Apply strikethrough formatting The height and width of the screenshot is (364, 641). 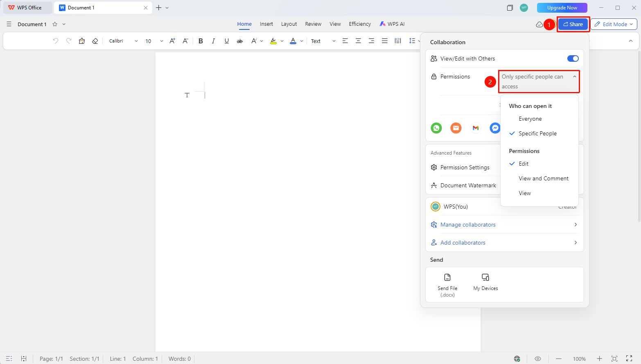240,41
